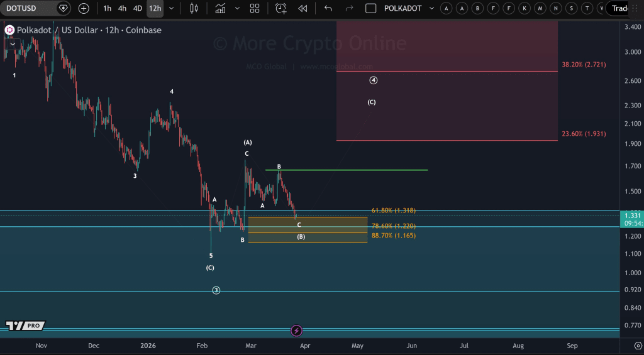Image resolution: width=644 pixels, height=355 pixels.
Task: Expand the indicators favorites dropdown arrow
Action: coord(237,8)
